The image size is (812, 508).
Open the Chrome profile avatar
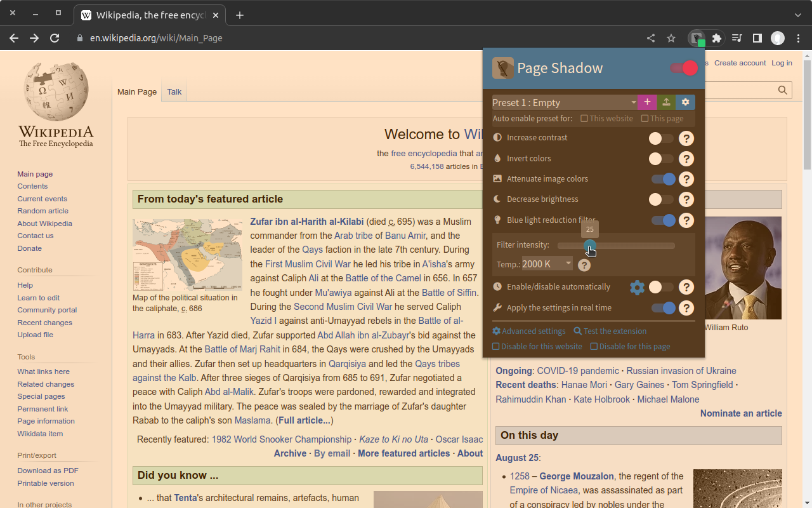coord(778,38)
